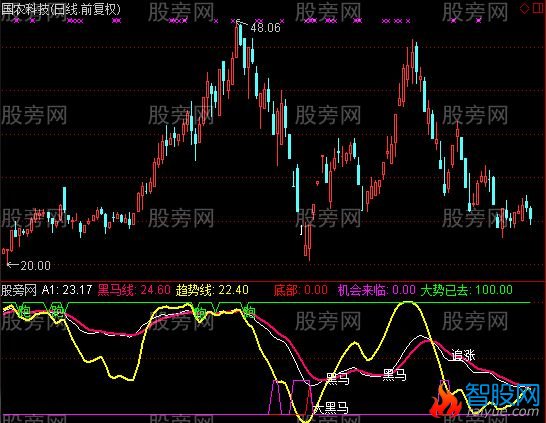Image resolution: width=546 pixels, height=423 pixels.
Task: Click the 大势已去: 100.00 legend entry
Action: pyautogui.click(x=467, y=290)
